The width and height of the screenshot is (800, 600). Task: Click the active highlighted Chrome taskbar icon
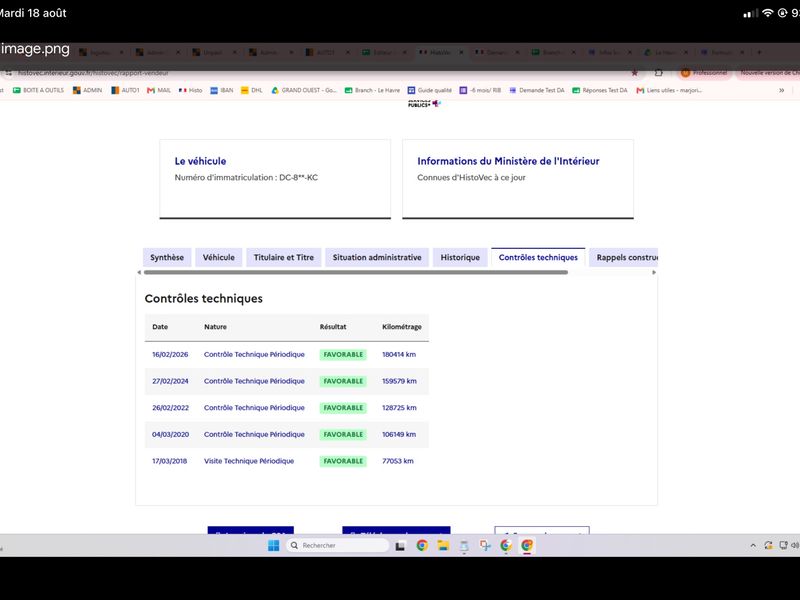click(x=527, y=545)
